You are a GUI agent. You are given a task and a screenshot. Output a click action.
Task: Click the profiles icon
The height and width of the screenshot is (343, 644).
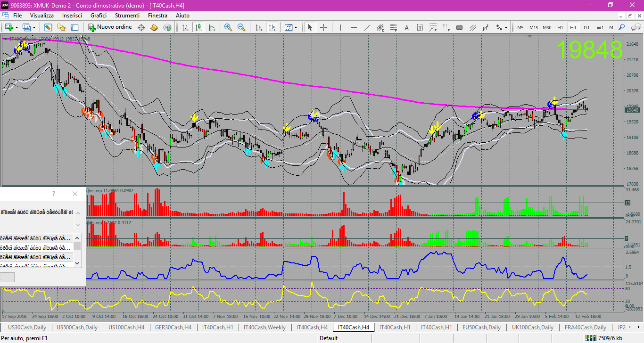tap(27, 27)
